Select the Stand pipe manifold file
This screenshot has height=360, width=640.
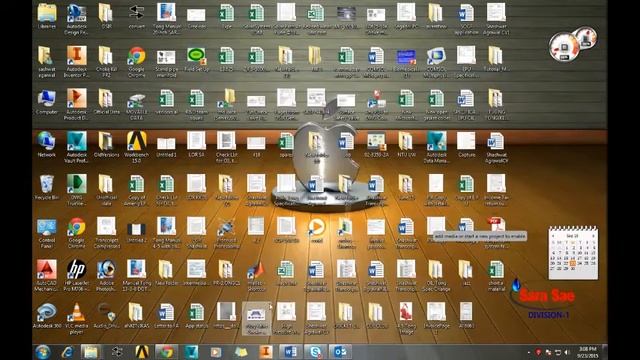pos(166,62)
